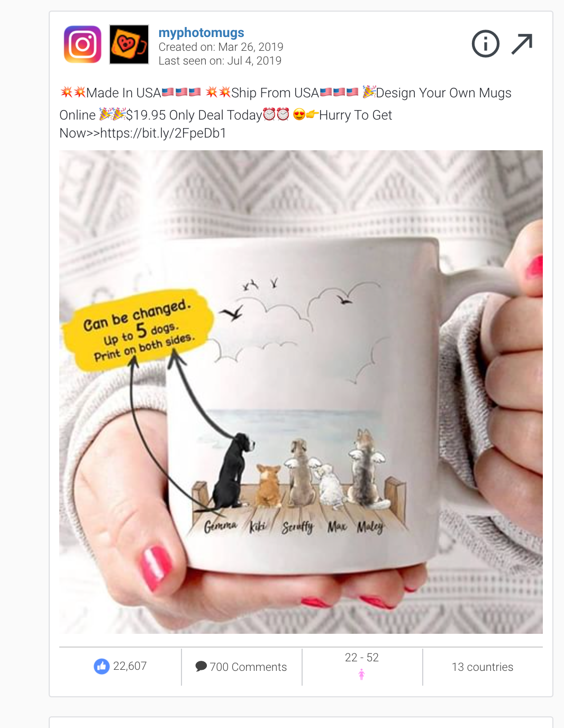Click the Last seen on Jul 4, 2019 text

[x=220, y=61]
